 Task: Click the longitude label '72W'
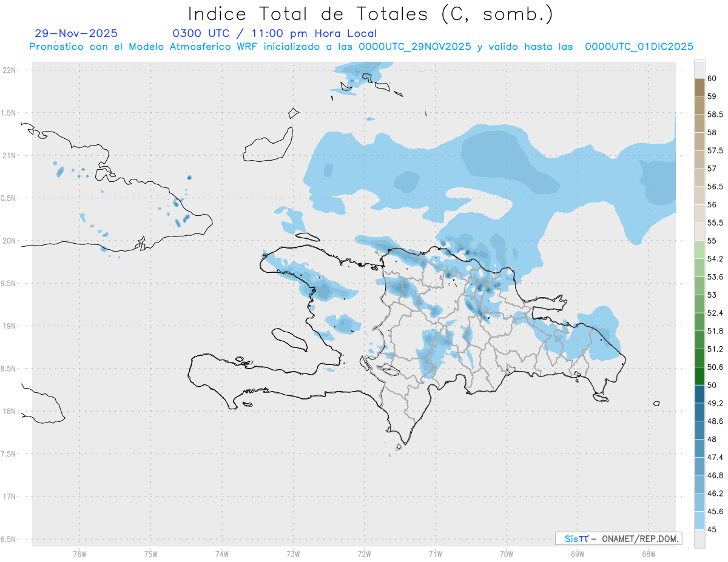(x=364, y=554)
